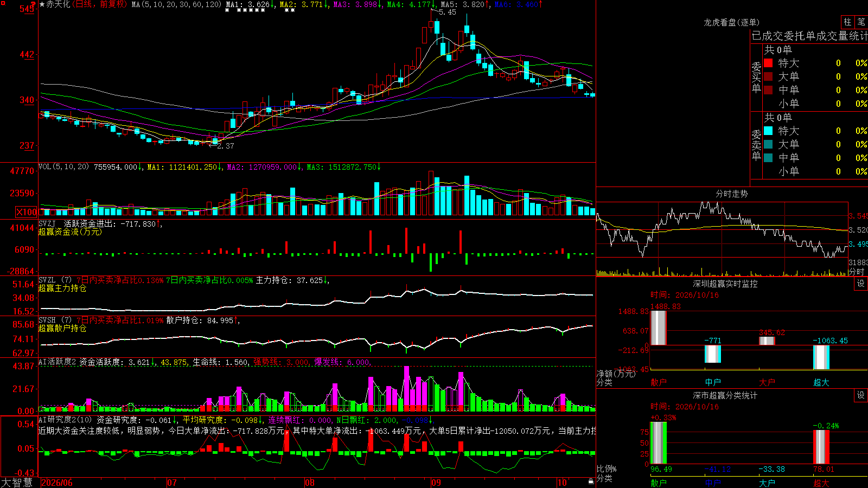Click the 2.37 low price annotation
This screenshot has height=488, width=868.
225,146
